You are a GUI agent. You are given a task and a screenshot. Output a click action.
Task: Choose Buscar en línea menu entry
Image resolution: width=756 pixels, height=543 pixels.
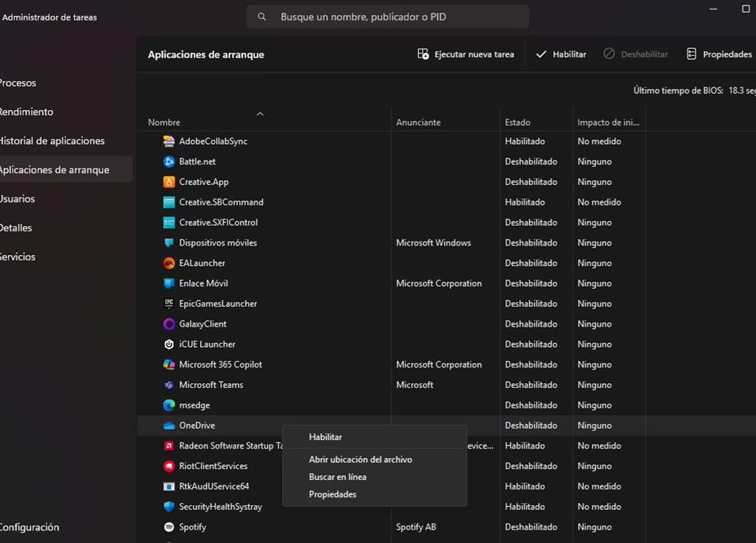point(337,477)
